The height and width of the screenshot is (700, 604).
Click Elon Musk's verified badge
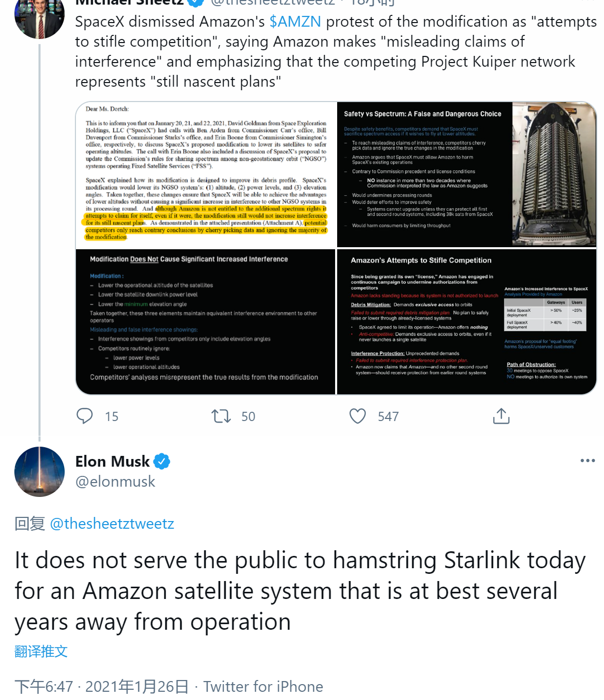pos(162,462)
